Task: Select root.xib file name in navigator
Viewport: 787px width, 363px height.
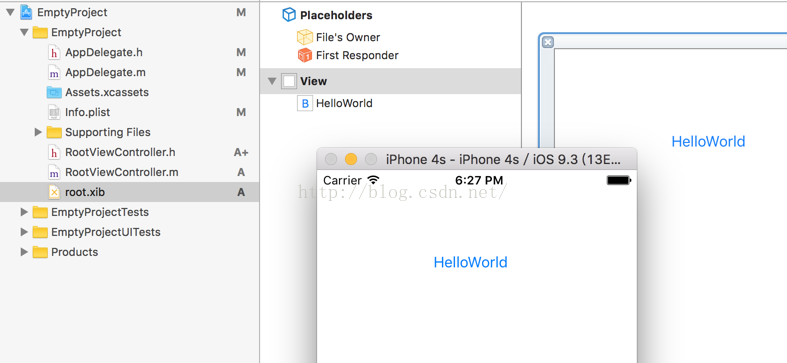Action: click(85, 192)
